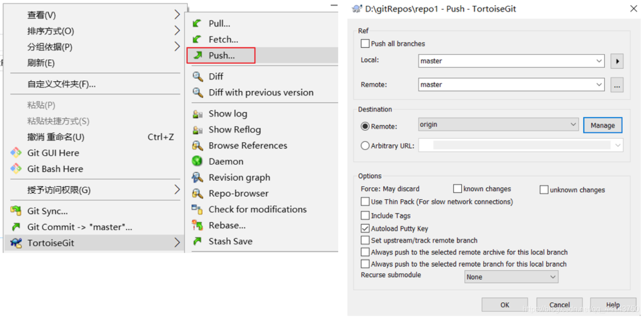644x318 pixels.
Task: Expand the 分组依据(P) submenu
Action: tap(177, 46)
